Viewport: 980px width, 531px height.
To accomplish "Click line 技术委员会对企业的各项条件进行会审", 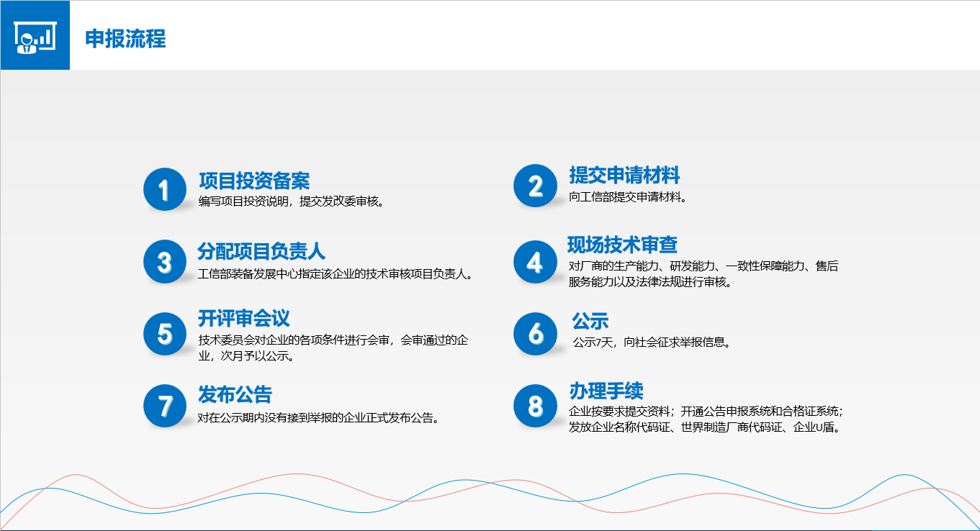I will click(x=333, y=340).
